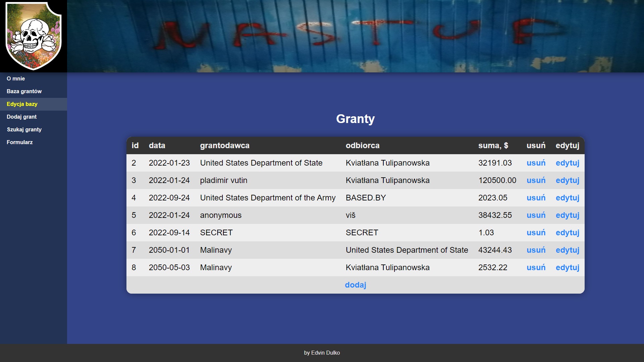Edit the pladimir vutin grant
The image size is (644, 362).
click(568, 180)
